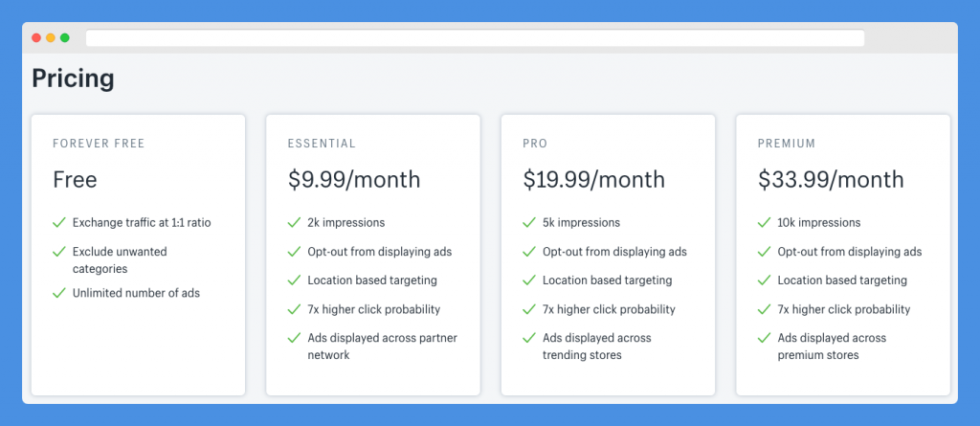The height and width of the screenshot is (426, 980).
Task: Select the Forever Free plan card heading
Action: tap(99, 144)
